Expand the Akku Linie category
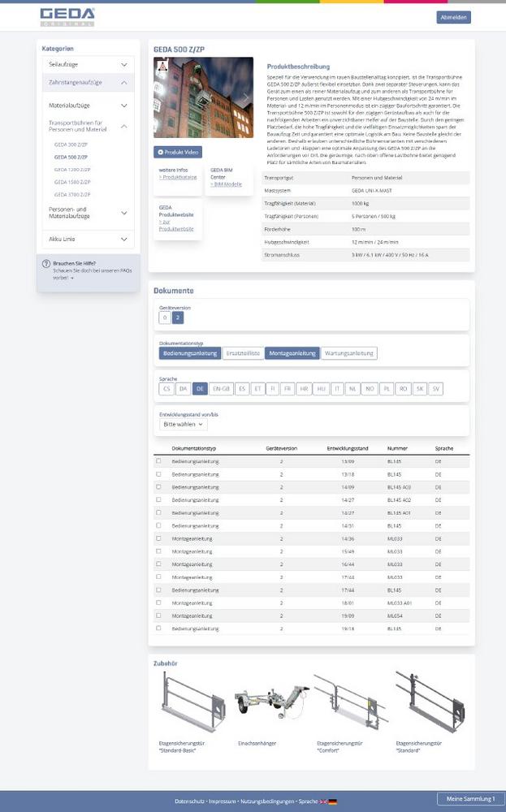The height and width of the screenshot is (812, 506). (x=88, y=240)
